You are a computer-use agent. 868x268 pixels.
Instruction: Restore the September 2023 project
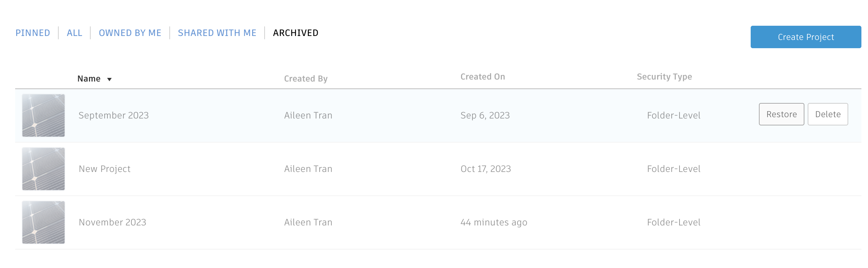tap(781, 115)
